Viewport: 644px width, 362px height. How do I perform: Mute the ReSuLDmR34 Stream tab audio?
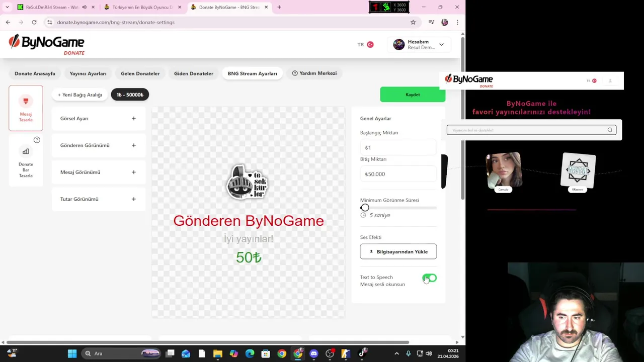(84, 7)
